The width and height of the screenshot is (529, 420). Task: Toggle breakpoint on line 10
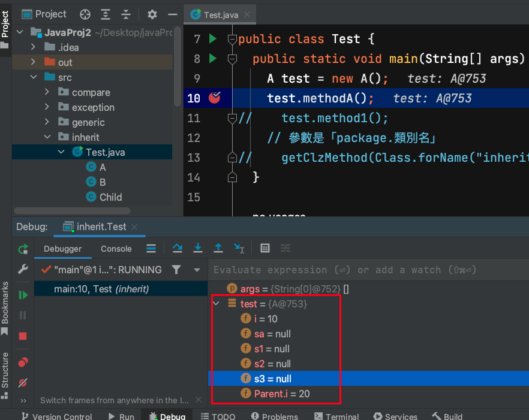coord(215,98)
